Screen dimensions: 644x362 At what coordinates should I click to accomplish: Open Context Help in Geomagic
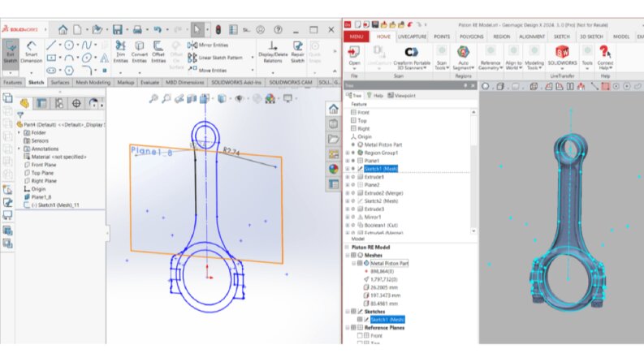coord(605,58)
